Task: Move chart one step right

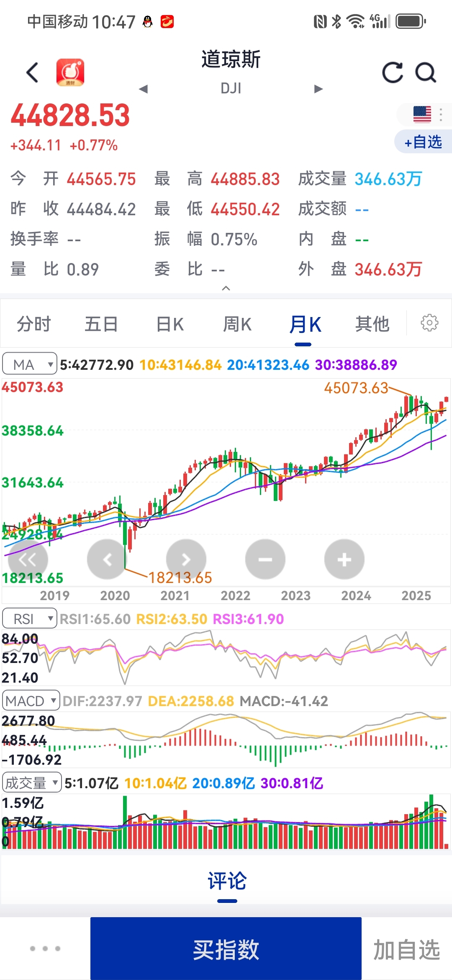Action: [186, 560]
